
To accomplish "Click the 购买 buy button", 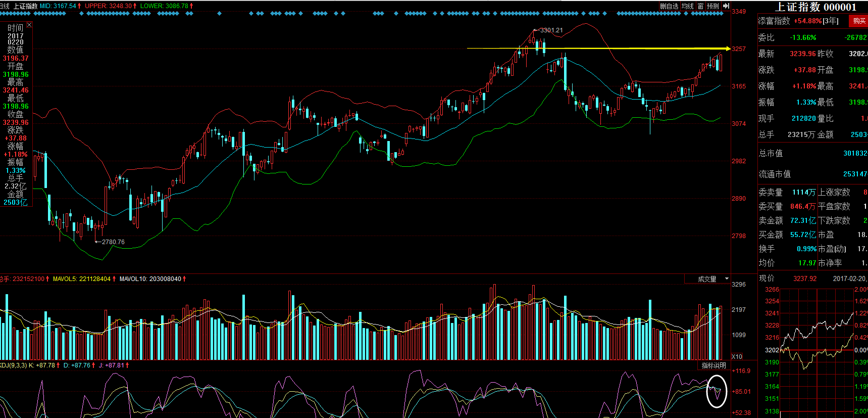I will 859,21.
